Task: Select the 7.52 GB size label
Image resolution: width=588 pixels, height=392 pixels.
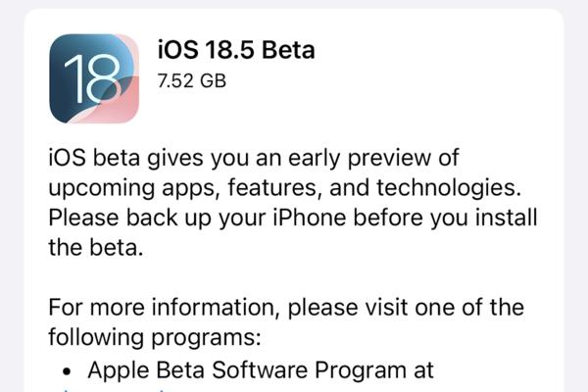Action: point(192,81)
